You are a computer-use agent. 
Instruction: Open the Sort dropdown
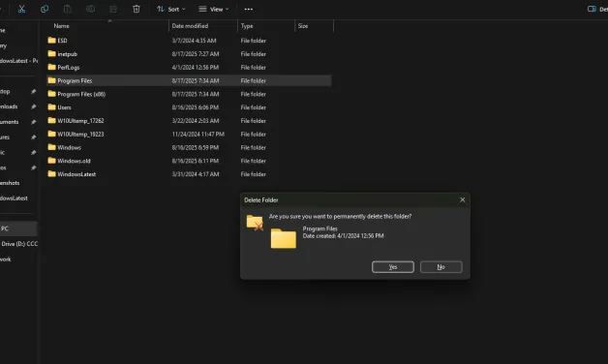[171, 9]
